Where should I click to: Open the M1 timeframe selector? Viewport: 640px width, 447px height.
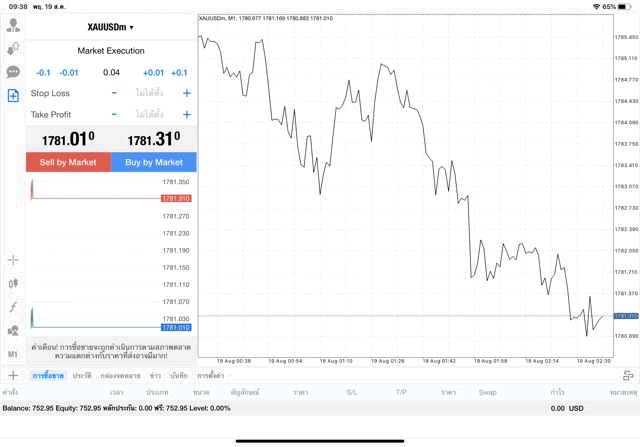[13, 354]
